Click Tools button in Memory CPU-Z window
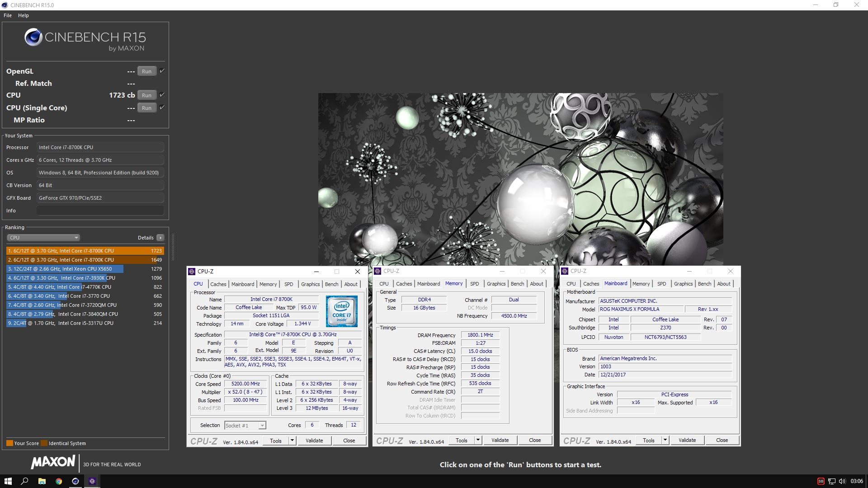 (x=462, y=440)
